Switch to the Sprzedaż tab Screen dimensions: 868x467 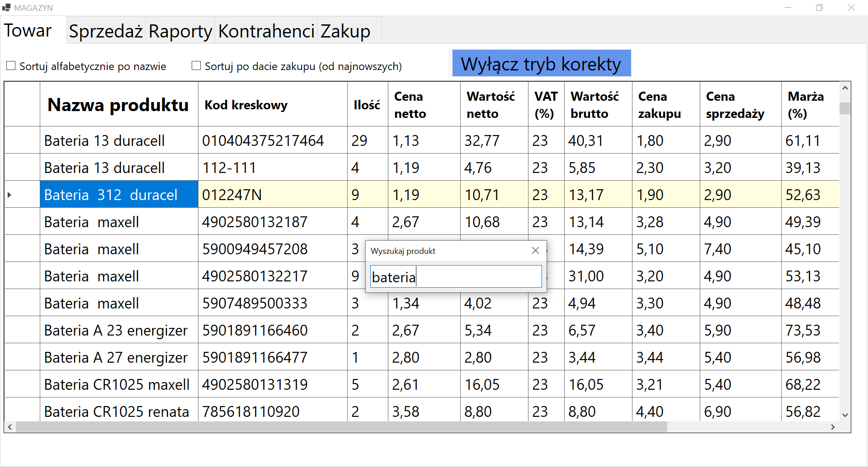click(x=106, y=31)
